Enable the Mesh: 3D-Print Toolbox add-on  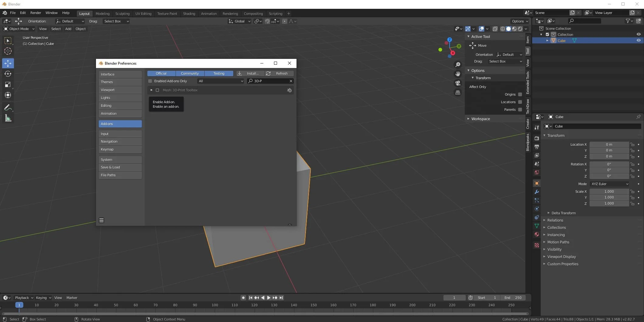click(x=158, y=90)
